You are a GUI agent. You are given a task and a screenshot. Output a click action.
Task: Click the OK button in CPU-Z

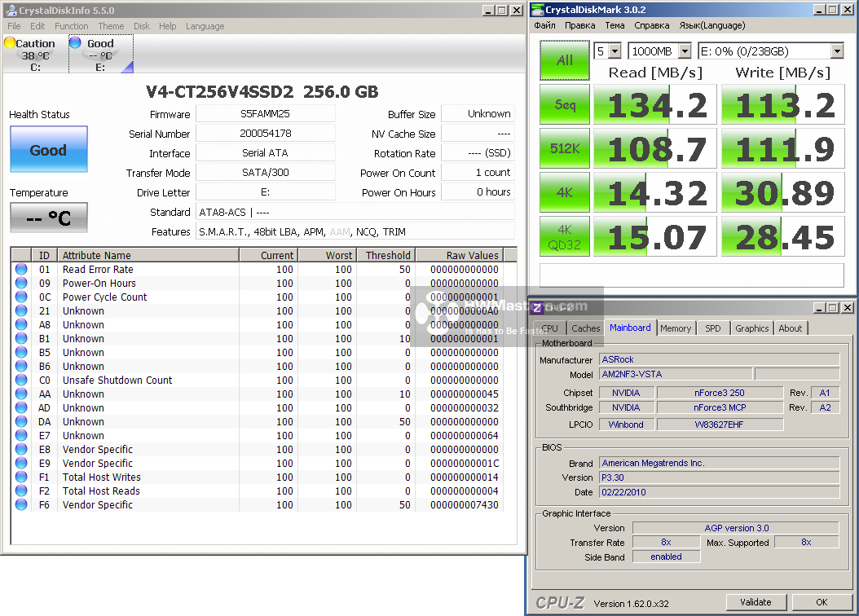pos(822,602)
